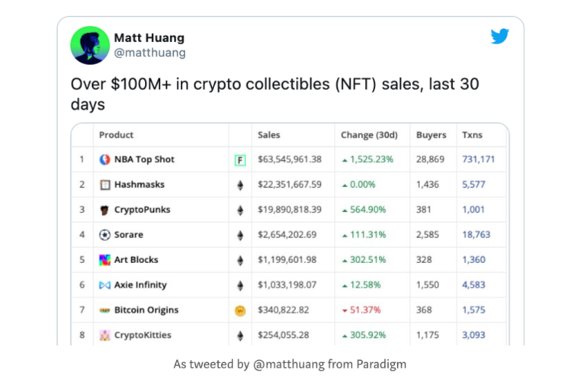The image size is (587, 392).
Task: Click the Art Blocks colorful icon
Action: point(104,260)
